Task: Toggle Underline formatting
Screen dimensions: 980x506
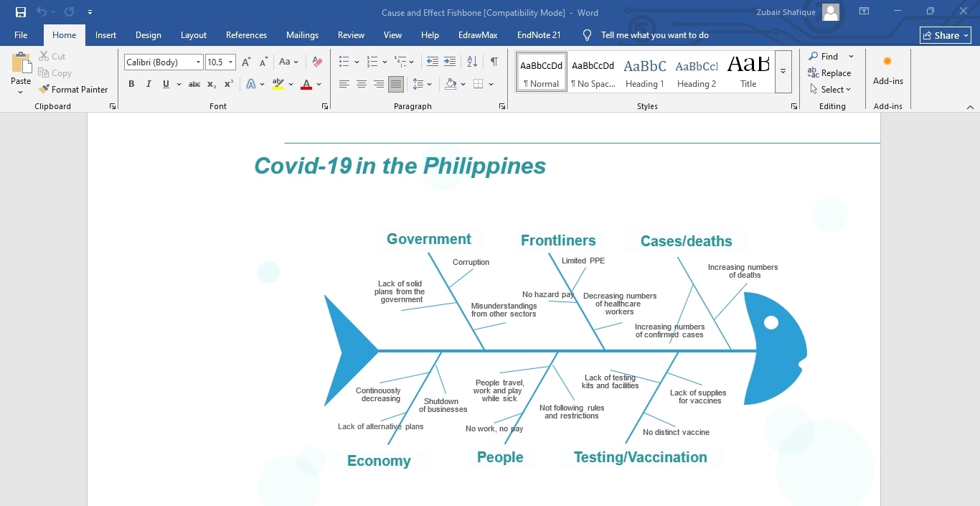Action: (166, 84)
